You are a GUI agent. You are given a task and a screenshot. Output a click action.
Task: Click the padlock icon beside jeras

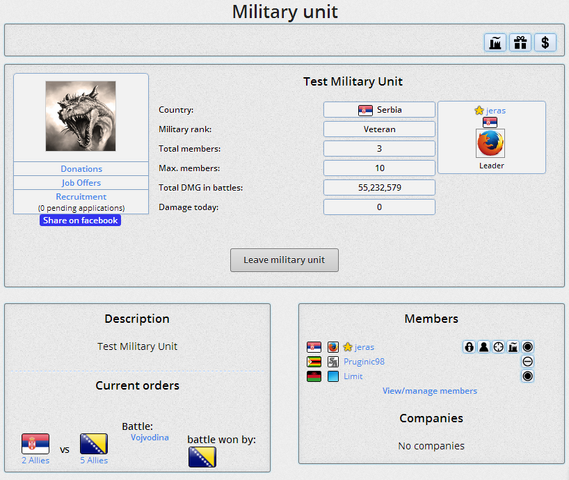point(469,347)
